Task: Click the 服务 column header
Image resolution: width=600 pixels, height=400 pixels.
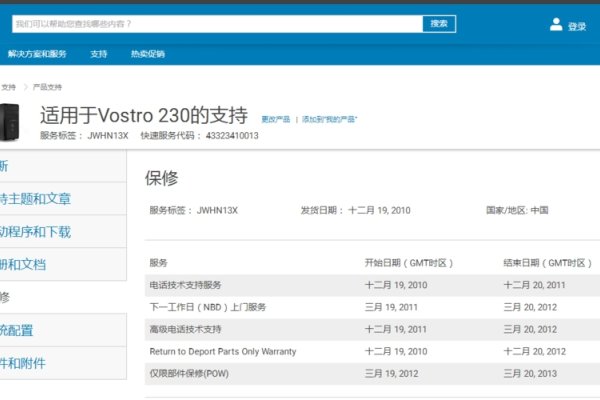Action: pyautogui.click(x=158, y=263)
